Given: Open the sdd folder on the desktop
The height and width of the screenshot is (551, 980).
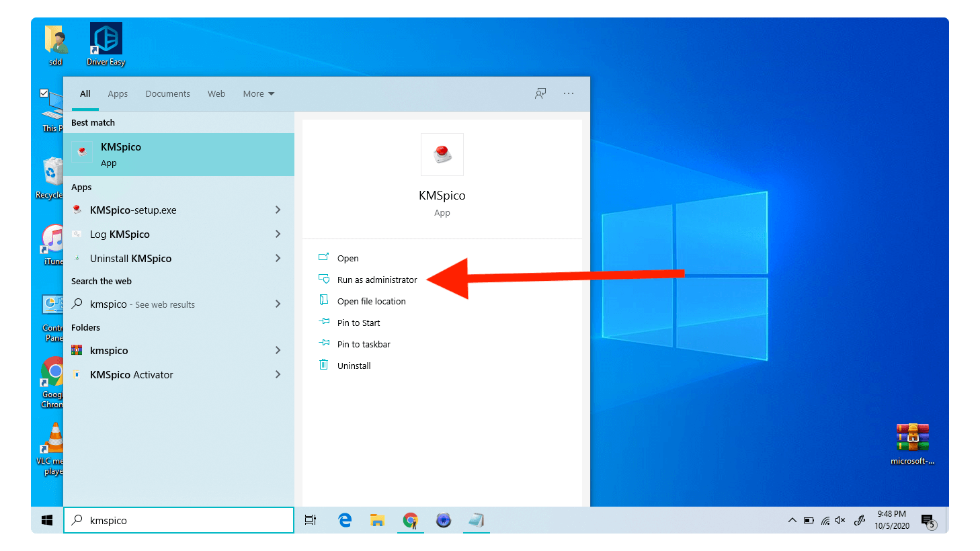Looking at the screenshot, I should [x=55, y=44].
